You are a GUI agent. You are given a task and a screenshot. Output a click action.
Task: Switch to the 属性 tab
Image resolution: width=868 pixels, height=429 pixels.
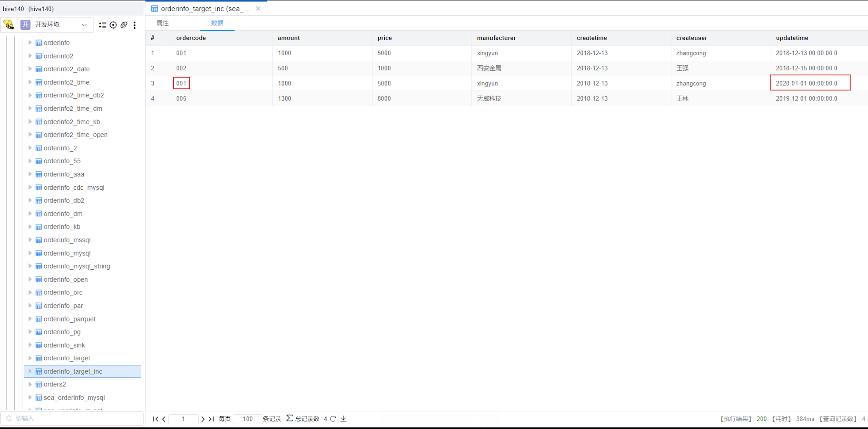[162, 23]
